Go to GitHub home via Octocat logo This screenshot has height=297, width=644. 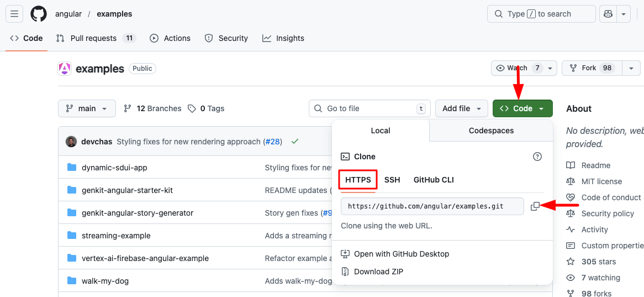39,14
